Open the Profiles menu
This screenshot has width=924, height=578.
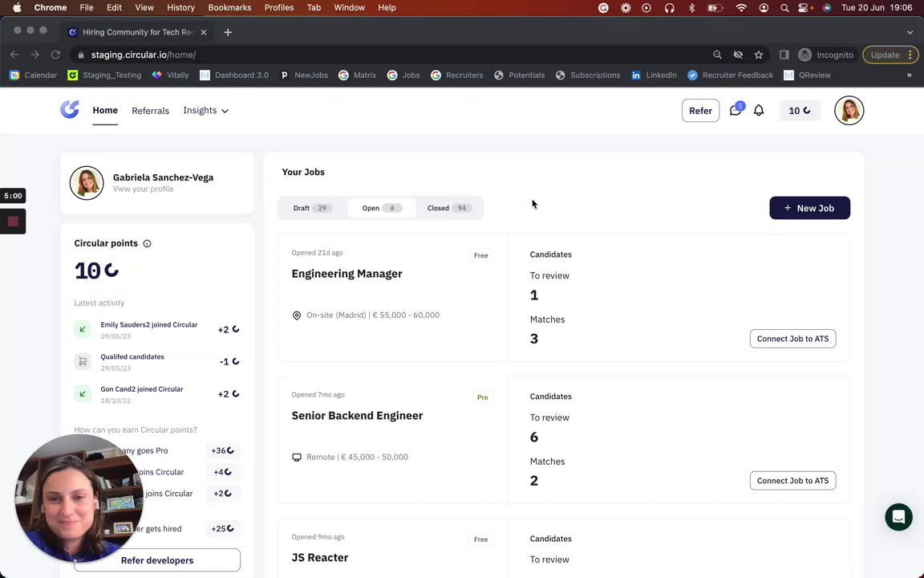(x=279, y=8)
